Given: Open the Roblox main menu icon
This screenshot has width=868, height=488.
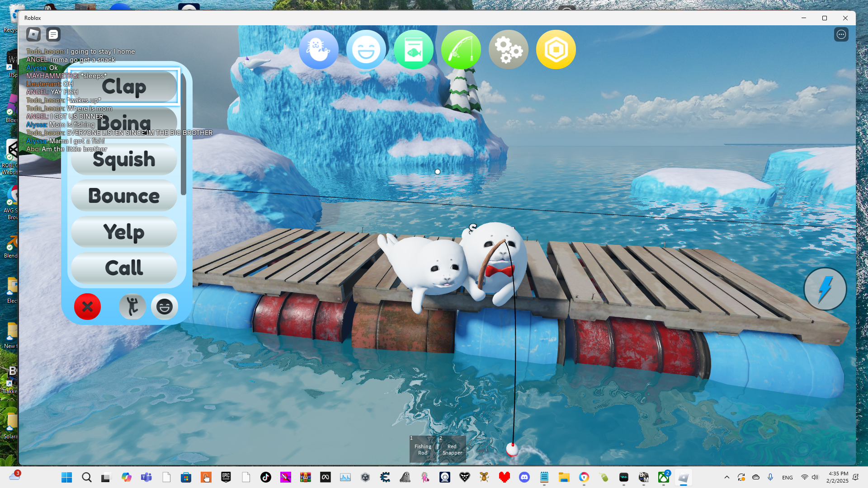Looking at the screenshot, I should point(33,34).
